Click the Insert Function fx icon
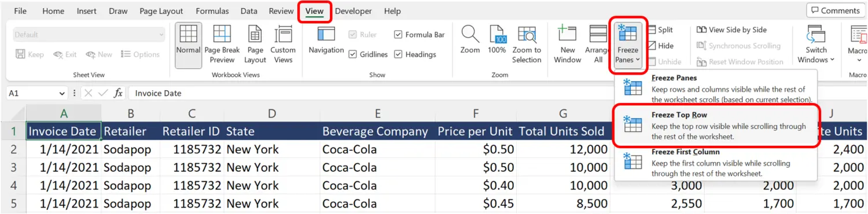The height and width of the screenshot is (214, 868). [x=118, y=93]
